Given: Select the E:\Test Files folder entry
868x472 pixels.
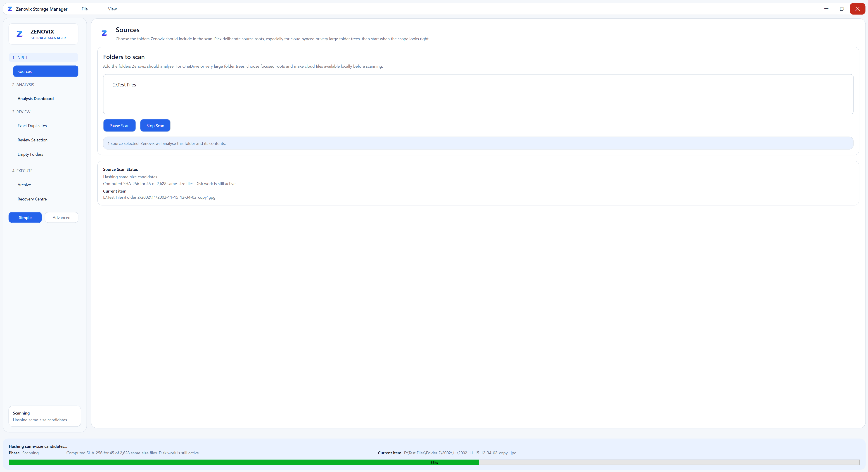Looking at the screenshot, I should point(124,85).
